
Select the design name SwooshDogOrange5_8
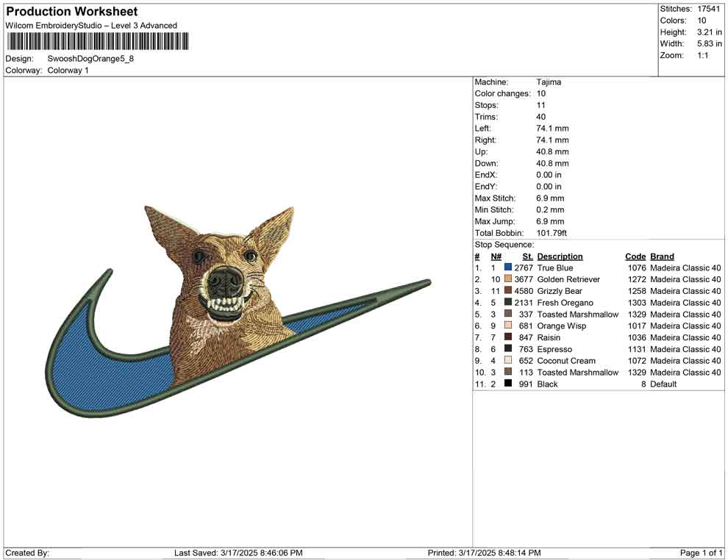click(90, 59)
